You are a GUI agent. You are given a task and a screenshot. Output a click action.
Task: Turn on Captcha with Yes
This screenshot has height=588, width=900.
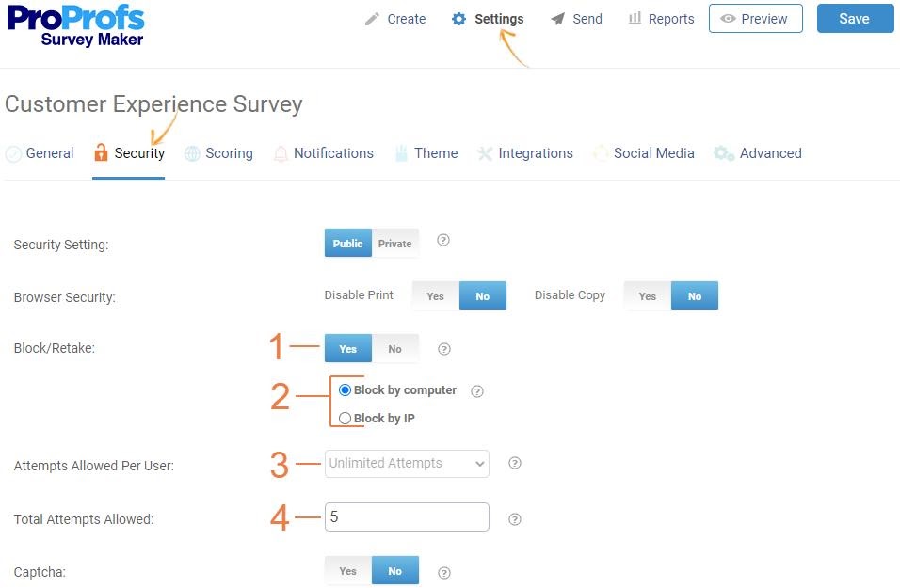coord(347,571)
